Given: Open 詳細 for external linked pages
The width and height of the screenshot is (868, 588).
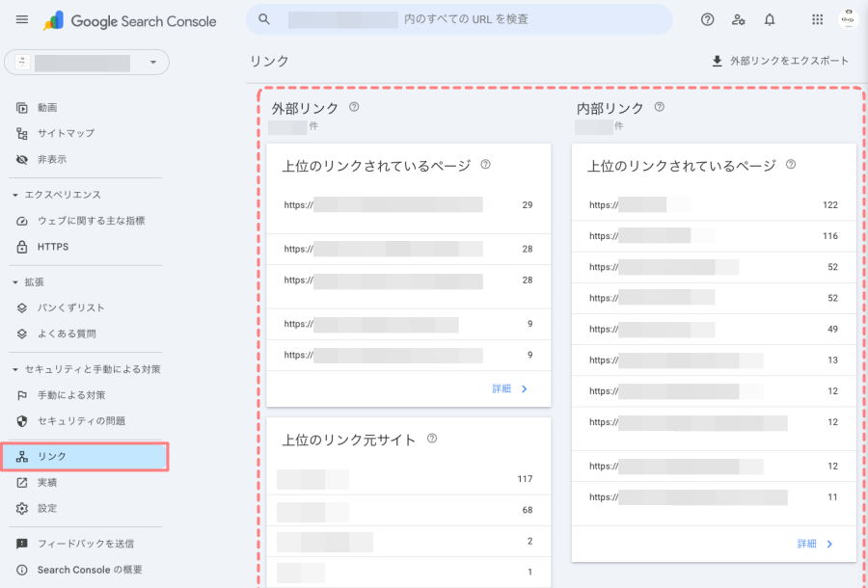Looking at the screenshot, I should [510, 388].
